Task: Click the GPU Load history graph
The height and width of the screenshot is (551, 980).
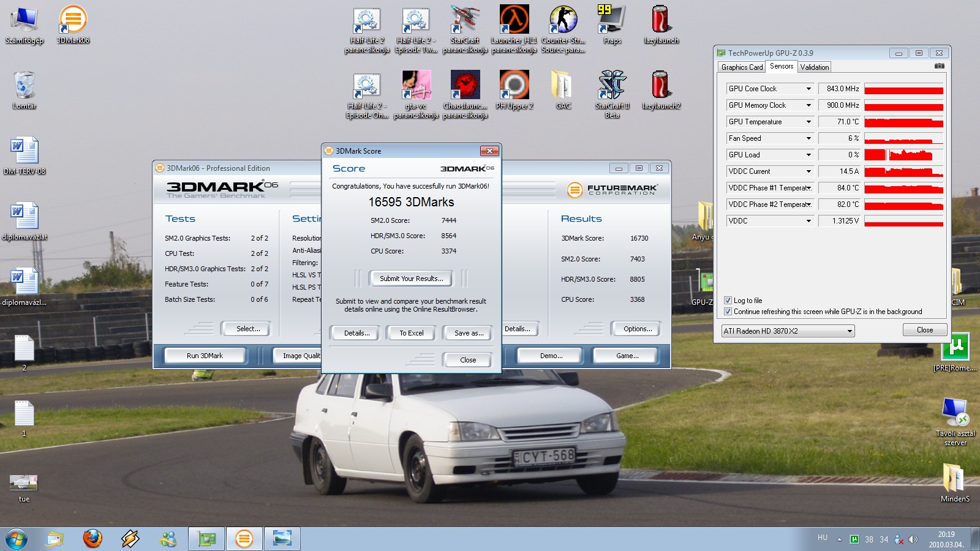Action: click(x=903, y=155)
